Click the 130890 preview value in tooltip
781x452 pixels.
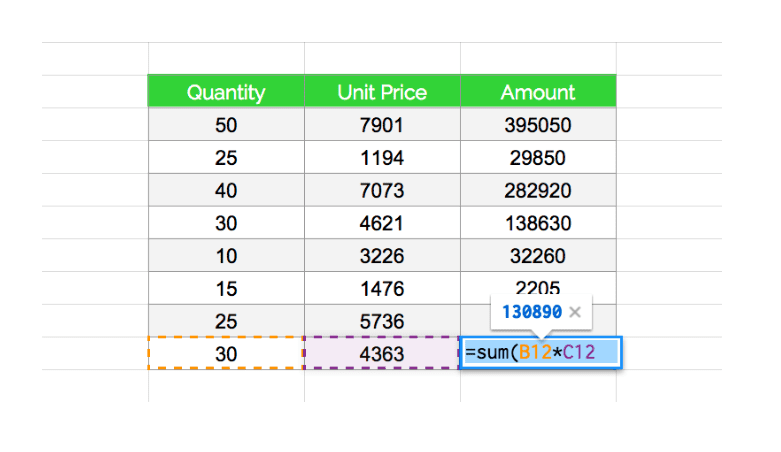click(x=532, y=312)
